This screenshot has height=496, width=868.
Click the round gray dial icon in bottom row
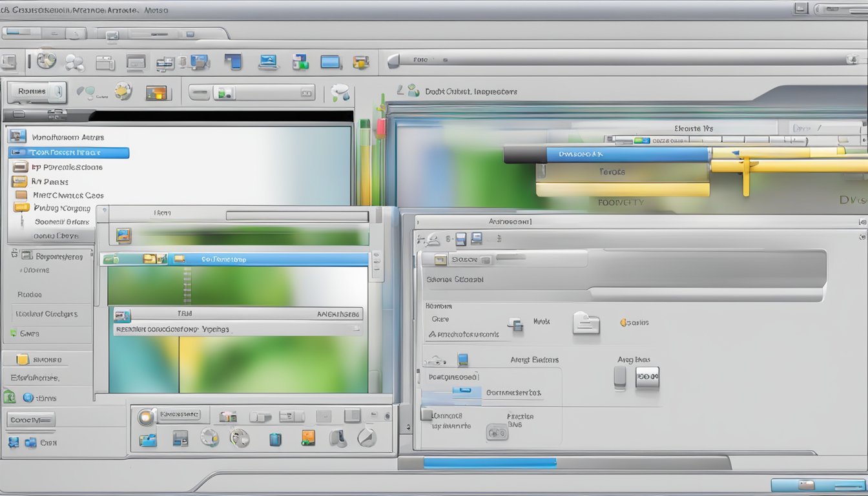[x=367, y=438]
